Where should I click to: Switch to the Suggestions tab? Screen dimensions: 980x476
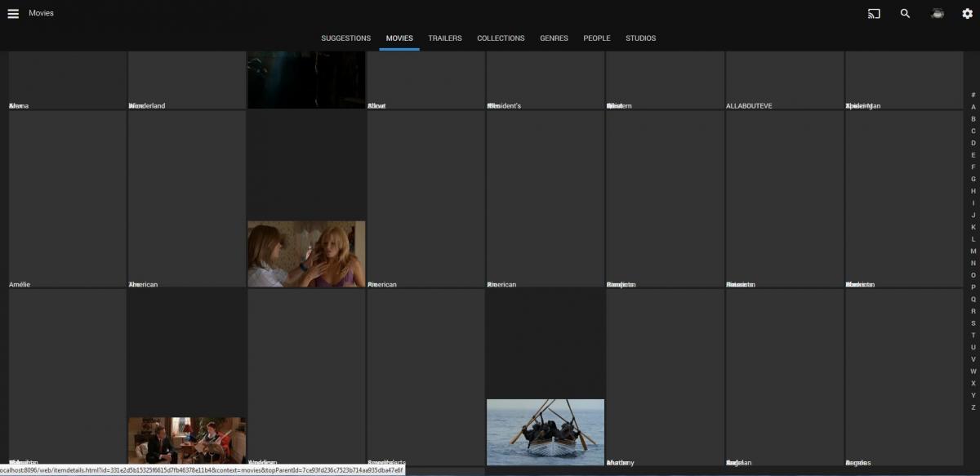click(x=345, y=38)
